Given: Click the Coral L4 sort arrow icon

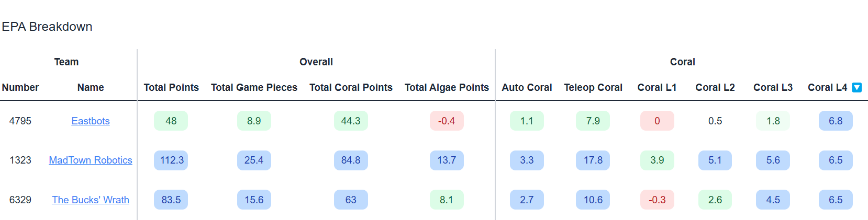Looking at the screenshot, I should point(857,87).
